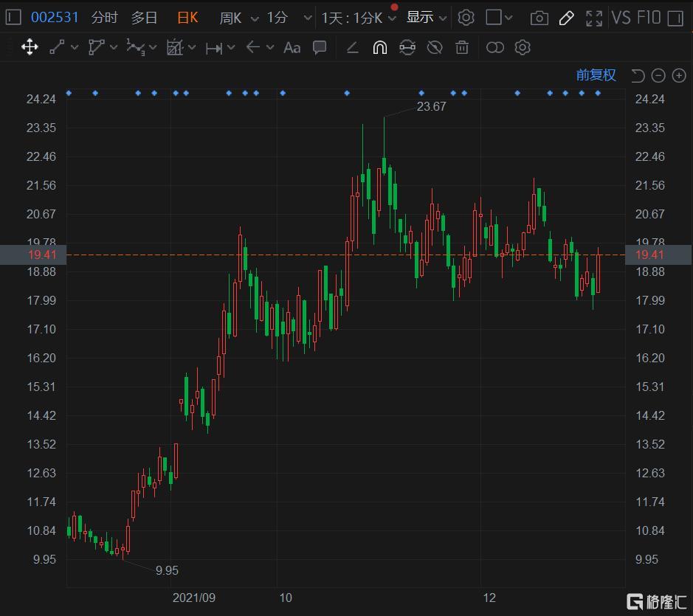Select the move crosshair tool
Viewport: 693px width, 616px height.
coord(30,48)
